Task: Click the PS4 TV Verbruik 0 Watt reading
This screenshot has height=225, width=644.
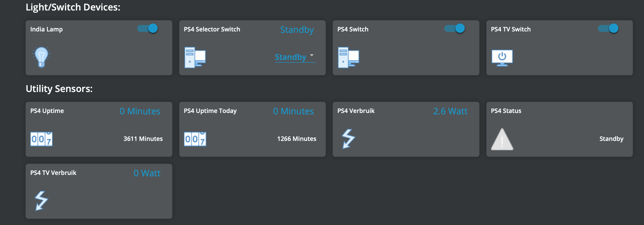Action: tap(147, 173)
